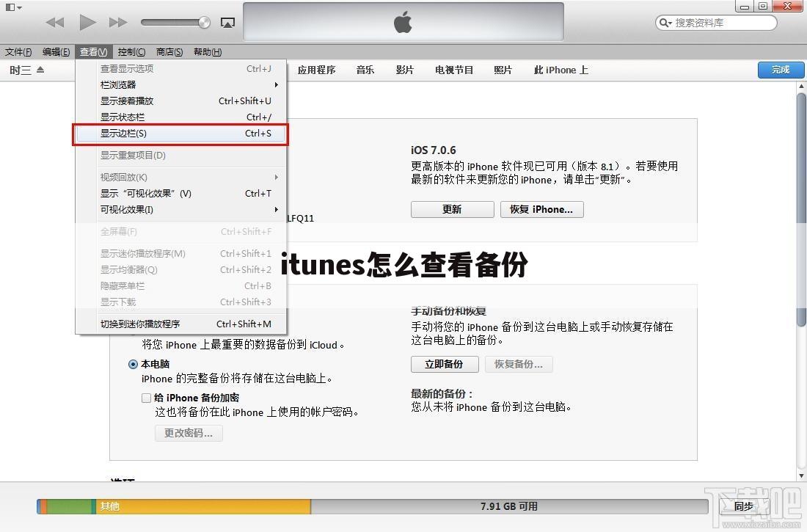Image resolution: width=807 pixels, height=532 pixels.
Task: Expand the 可视化效果(I) submenu
Action: tap(181, 210)
